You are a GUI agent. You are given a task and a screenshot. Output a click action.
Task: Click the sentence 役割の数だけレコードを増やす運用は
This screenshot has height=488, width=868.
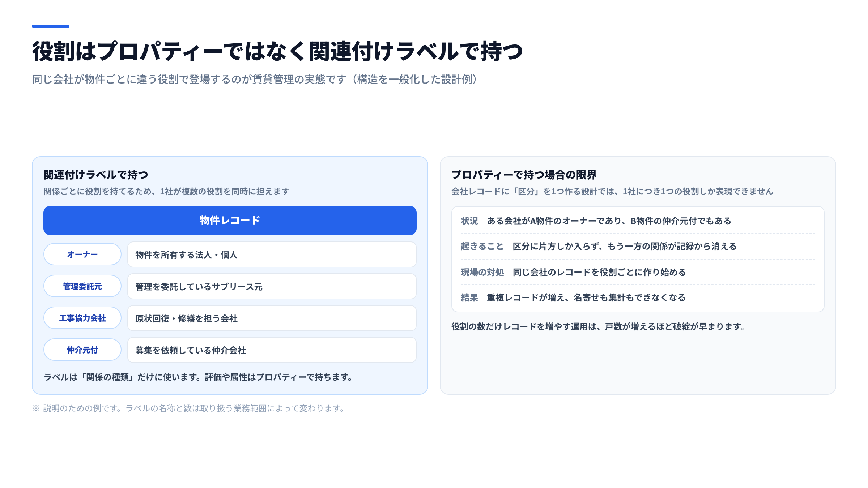524,326
